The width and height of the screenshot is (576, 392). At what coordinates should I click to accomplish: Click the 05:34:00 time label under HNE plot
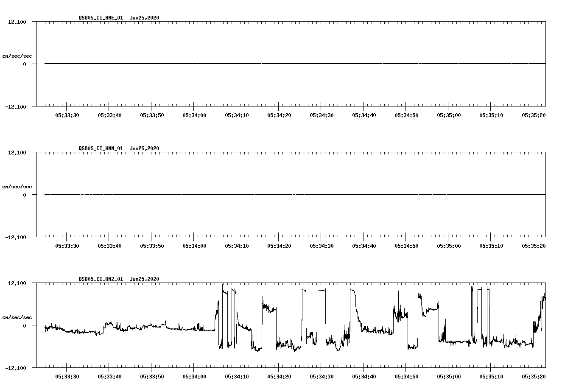[194, 115]
